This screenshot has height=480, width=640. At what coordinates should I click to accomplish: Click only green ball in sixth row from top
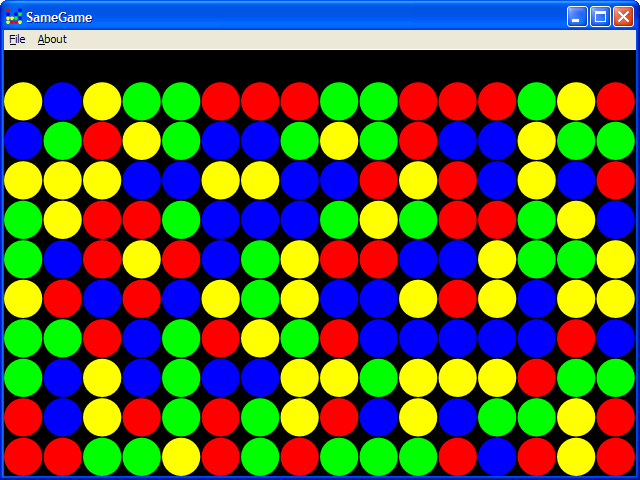click(260, 299)
